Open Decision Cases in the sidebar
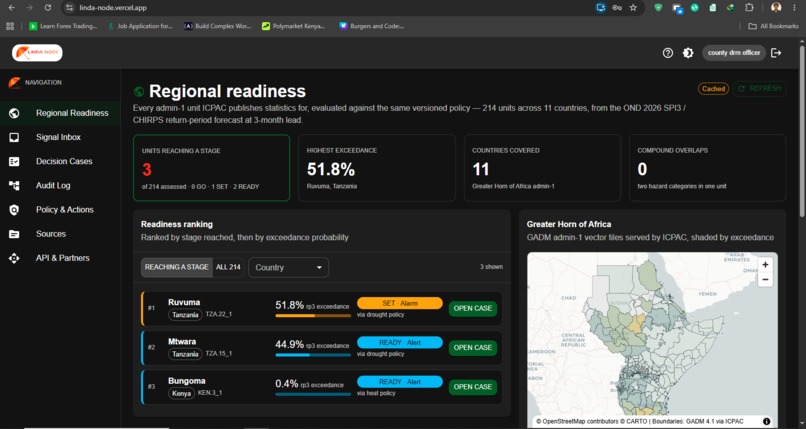Screen dimensions: 806x429 (60, 161)
